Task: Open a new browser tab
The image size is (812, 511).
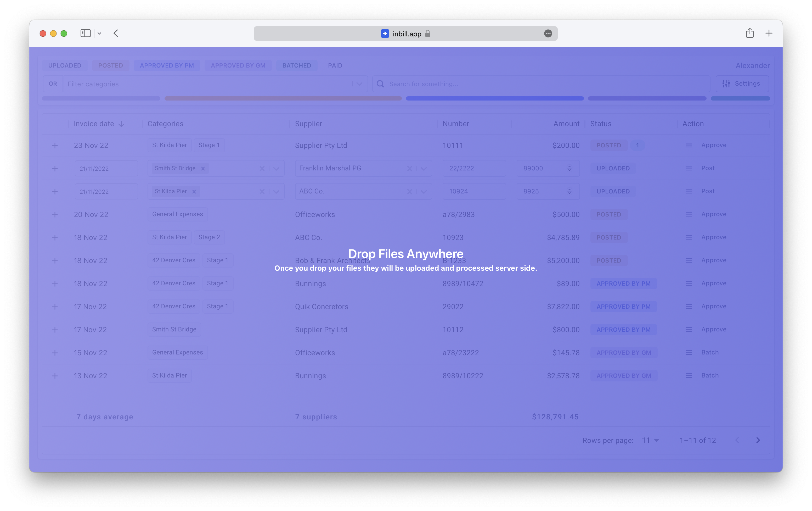Action: pyautogui.click(x=769, y=33)
